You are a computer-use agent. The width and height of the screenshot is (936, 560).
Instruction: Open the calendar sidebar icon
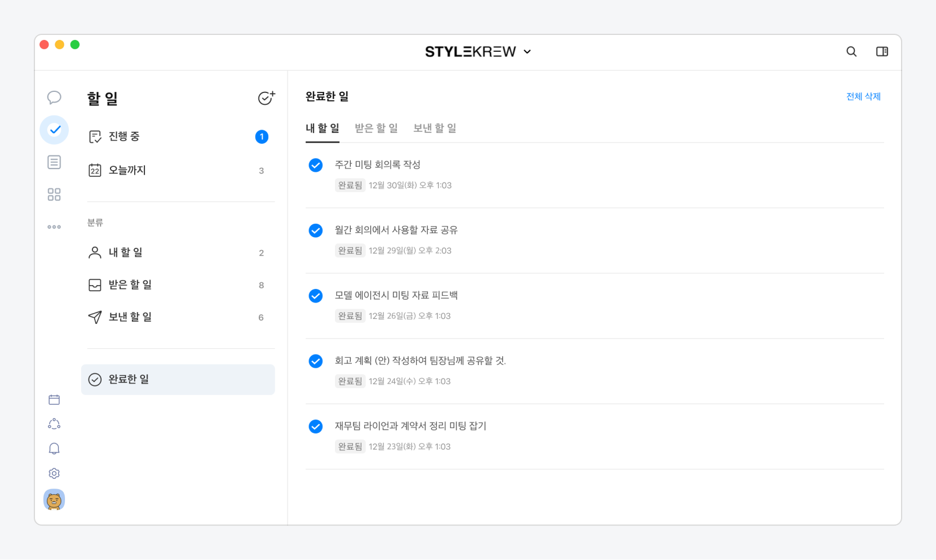54,399
